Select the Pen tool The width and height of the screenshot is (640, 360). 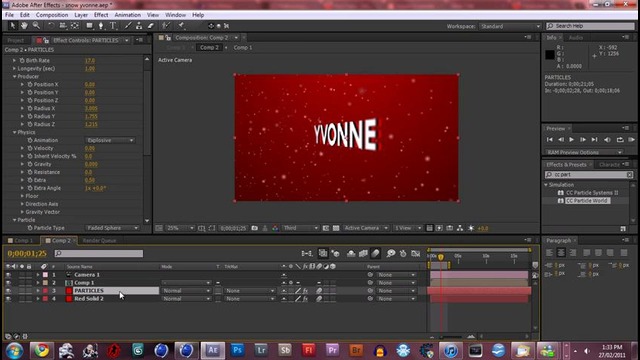(101, 26)
